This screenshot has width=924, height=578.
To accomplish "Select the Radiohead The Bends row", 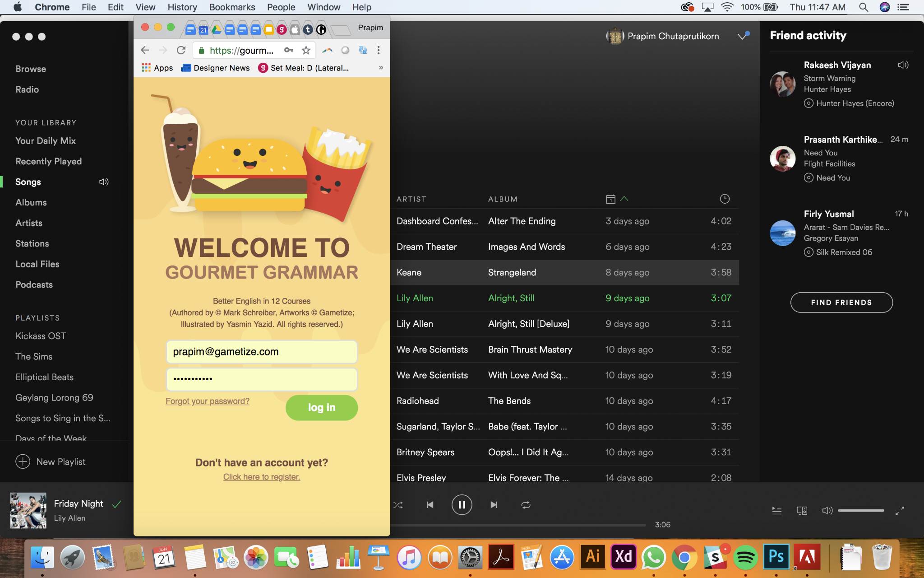I will (x=564, y=401).
